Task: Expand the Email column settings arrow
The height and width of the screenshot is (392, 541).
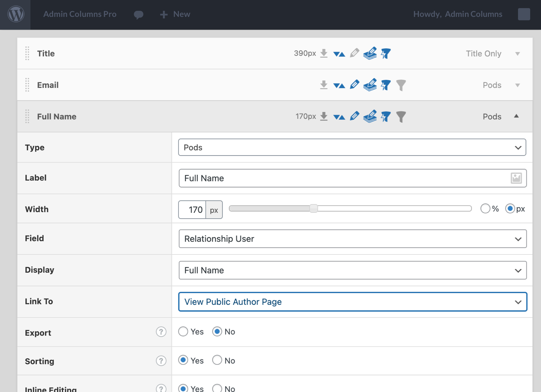Action: [517, 85]
